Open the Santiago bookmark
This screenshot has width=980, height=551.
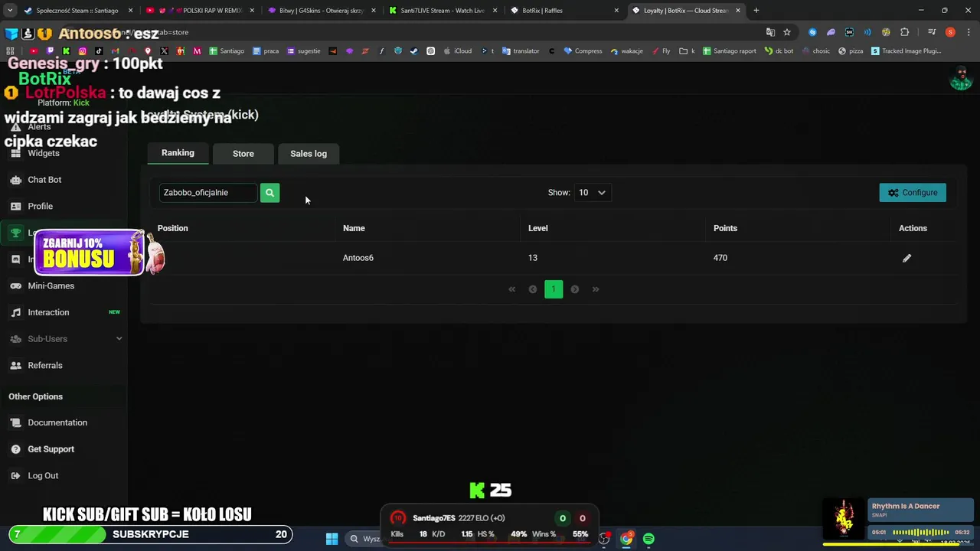[227, 51]
